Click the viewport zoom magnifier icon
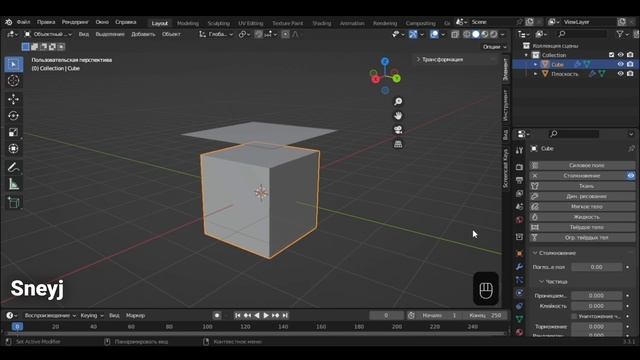640x360 pixels. pyautogui.click(x=398, y=102)
